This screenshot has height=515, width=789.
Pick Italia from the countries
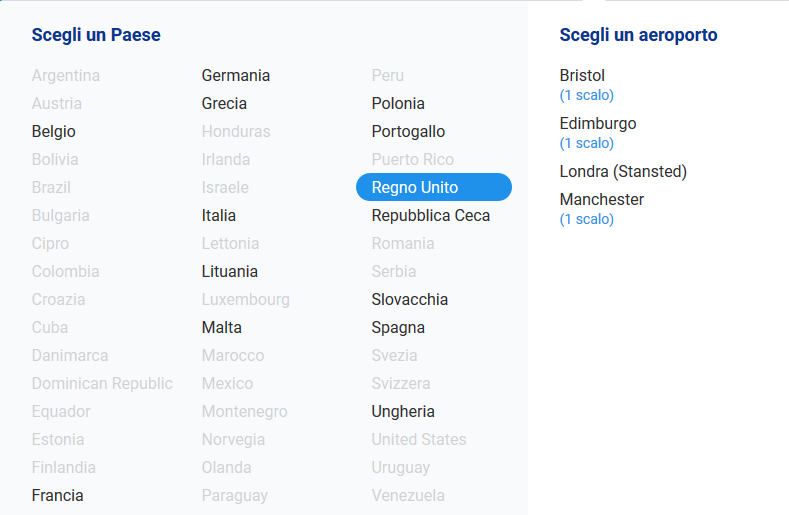219,216
